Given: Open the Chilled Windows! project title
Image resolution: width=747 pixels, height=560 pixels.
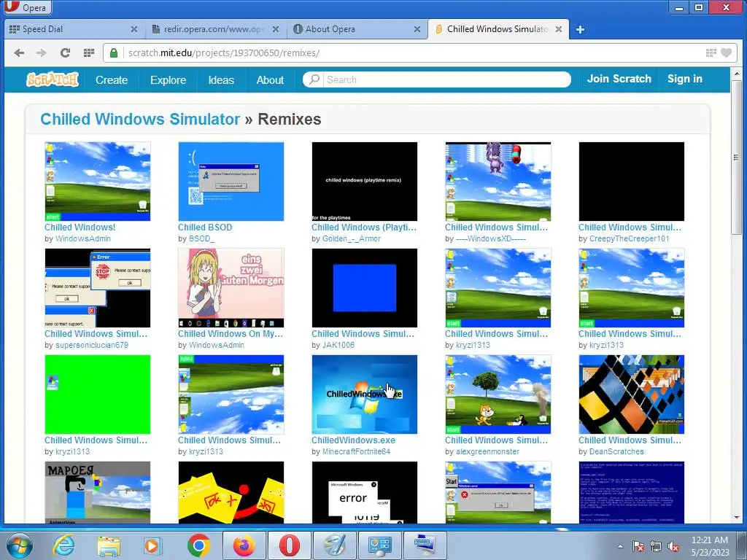Looking at the screenshot, I should tap(80, 227).
